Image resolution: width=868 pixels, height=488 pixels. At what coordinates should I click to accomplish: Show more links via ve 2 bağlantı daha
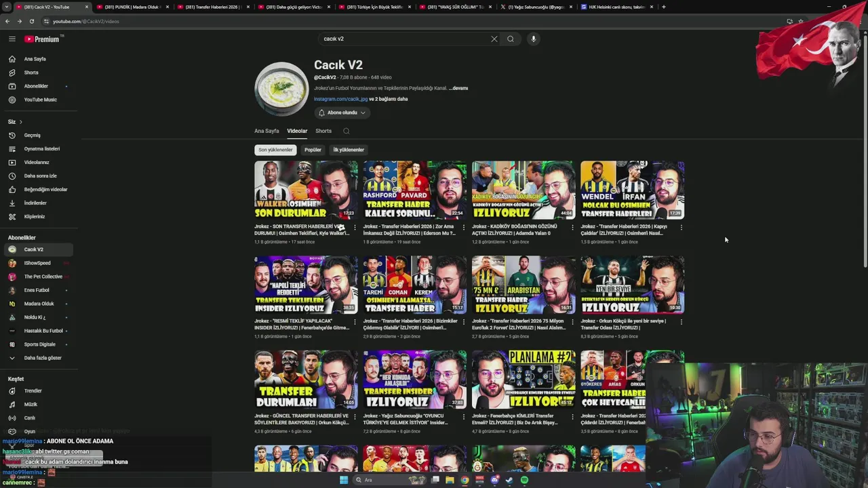click(x=388, y=99)
